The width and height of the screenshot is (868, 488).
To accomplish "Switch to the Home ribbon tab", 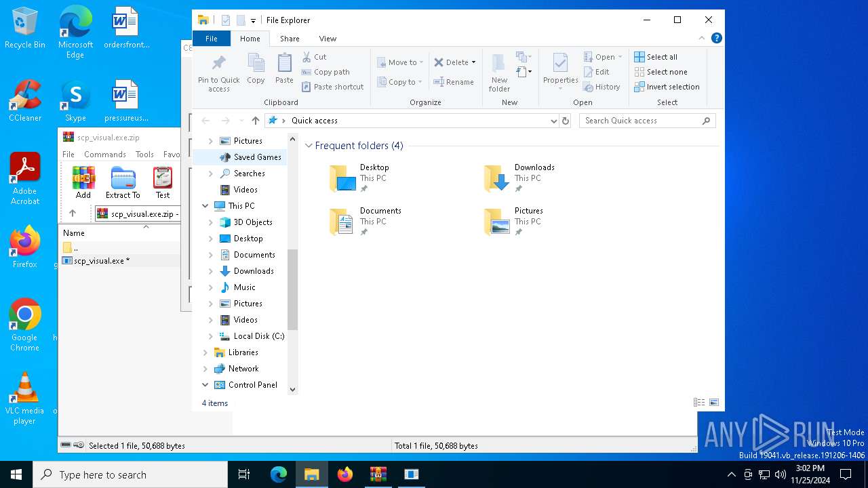I will 250,39.
